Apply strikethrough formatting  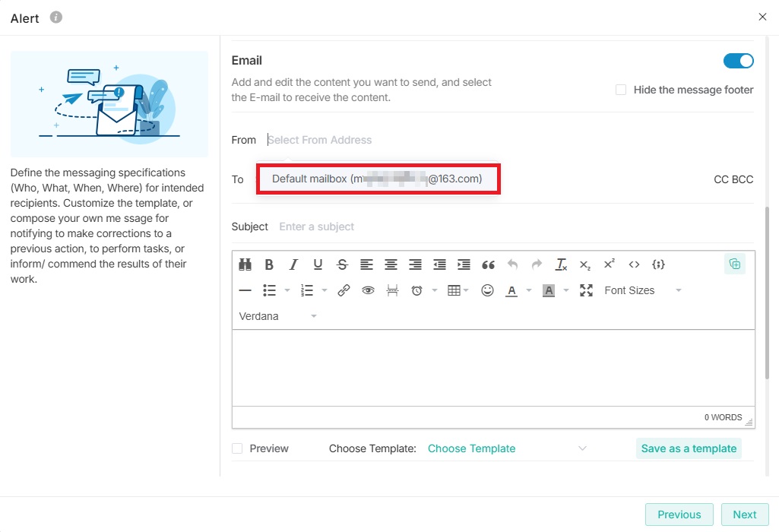click(342, 264)
